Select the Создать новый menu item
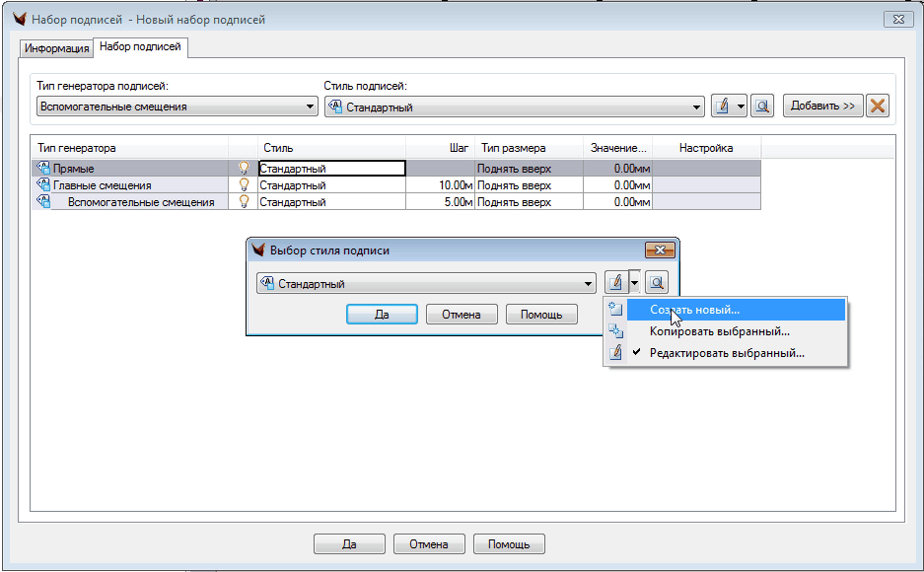 694,310
